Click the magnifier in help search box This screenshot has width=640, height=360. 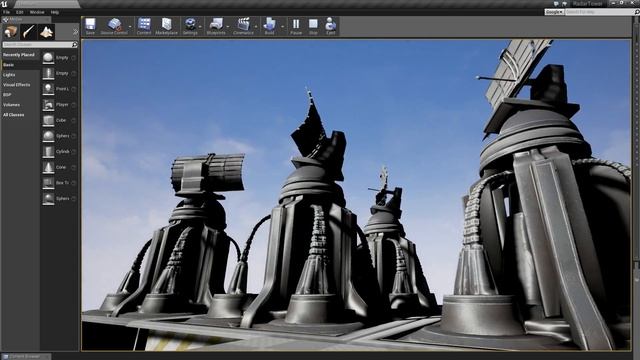636,12
